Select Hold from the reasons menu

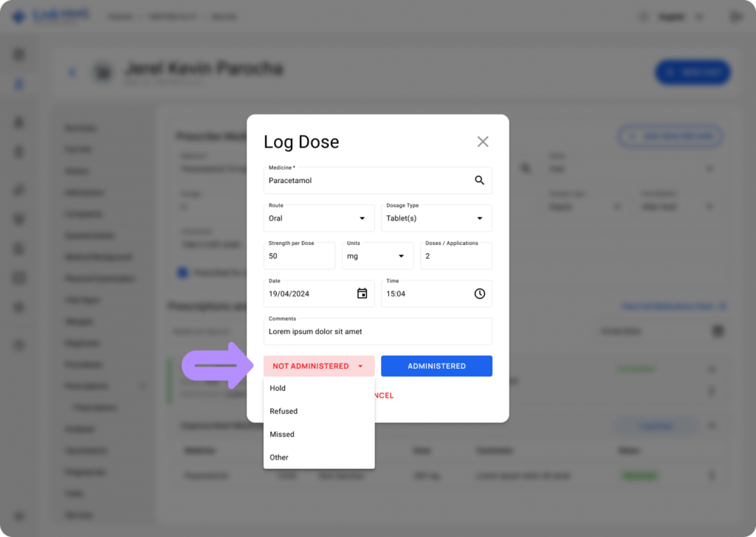pyautogui.click(x=278, y=388)
